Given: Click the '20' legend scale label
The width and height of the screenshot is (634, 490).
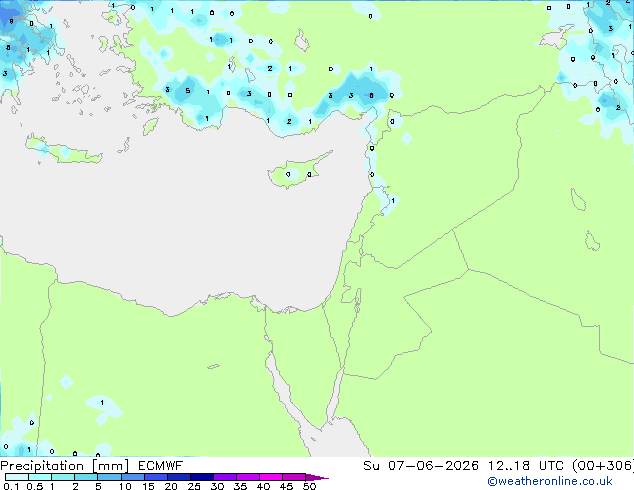Looking at the screenshot, I should (x=171, y=486).
